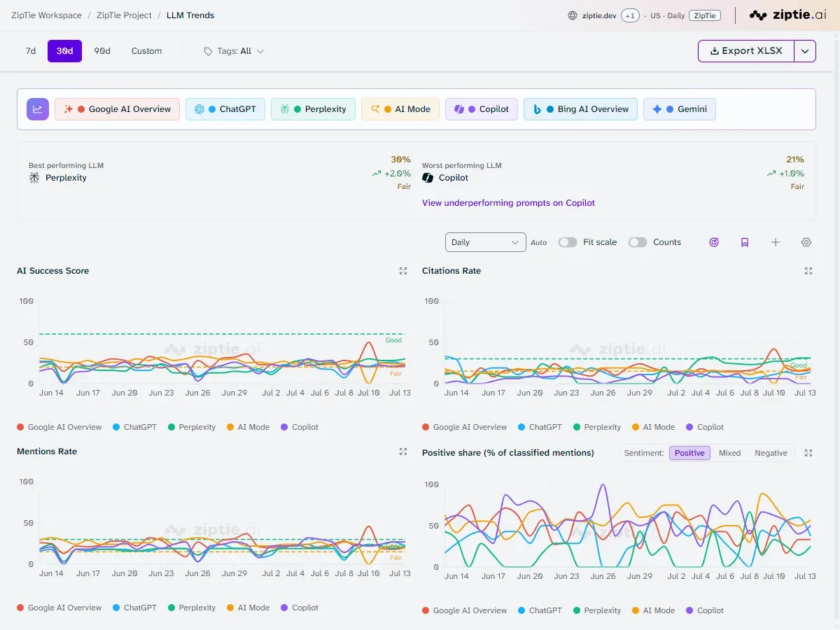Click LLM Trends breadcrumb
The width and height of the screenshot is (840, 630).
pos(190,15)
